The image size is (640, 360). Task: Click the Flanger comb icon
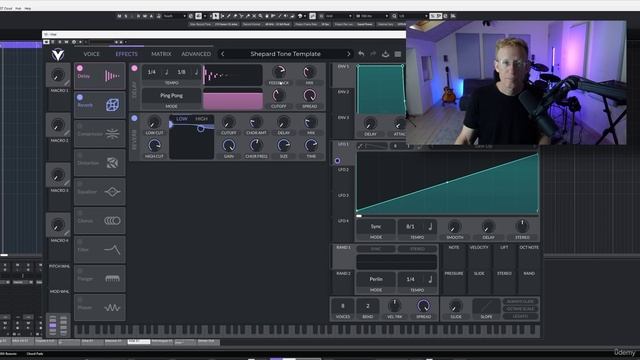pos(112,279)
